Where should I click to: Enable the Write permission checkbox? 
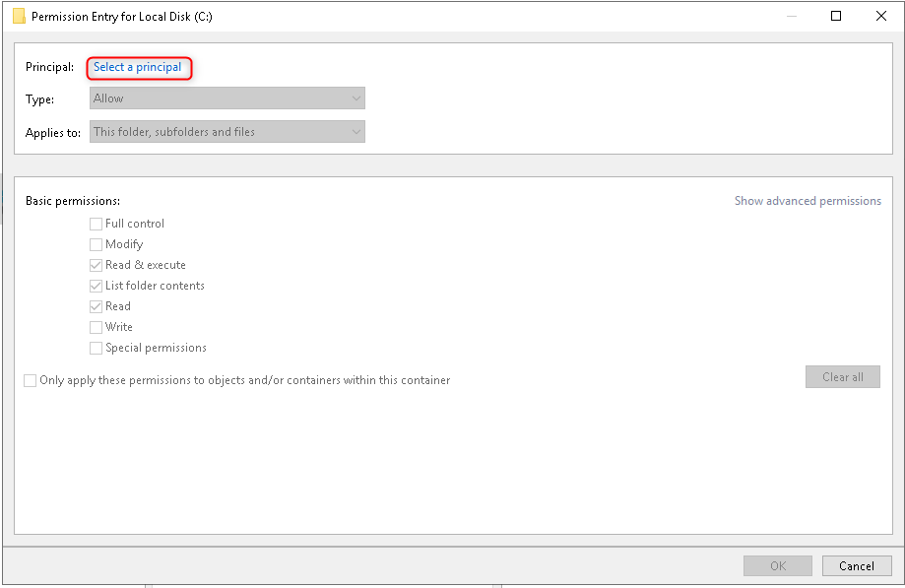point(96,327)
